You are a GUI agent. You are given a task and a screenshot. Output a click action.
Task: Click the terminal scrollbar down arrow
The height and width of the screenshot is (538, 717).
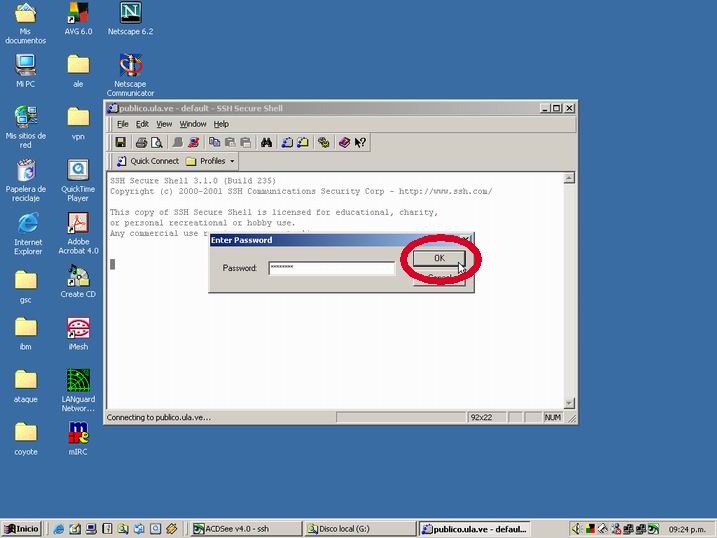[x=569, y=403]
